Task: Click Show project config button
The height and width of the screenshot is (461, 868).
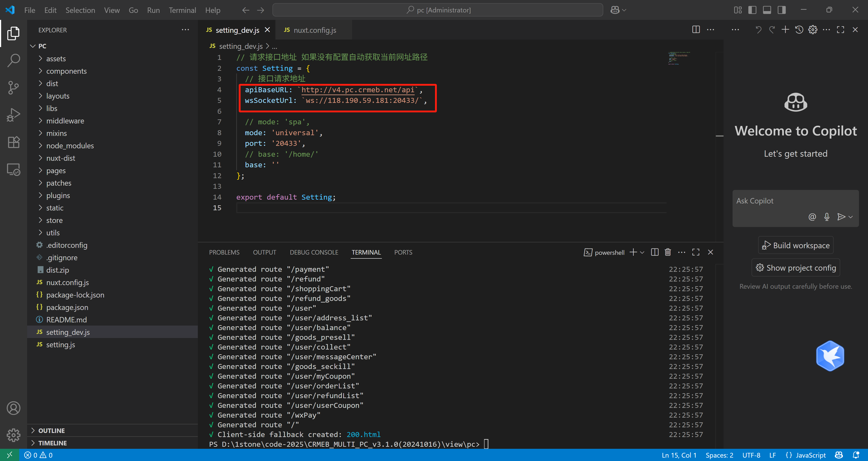Action: [x=796, y=268]
